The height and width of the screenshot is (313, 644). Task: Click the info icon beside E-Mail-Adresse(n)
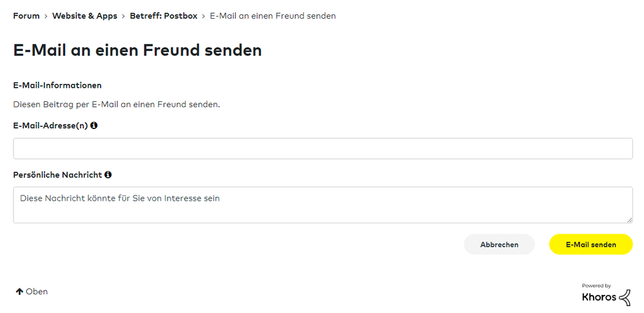pyautogui.click(x=94, y=126)
